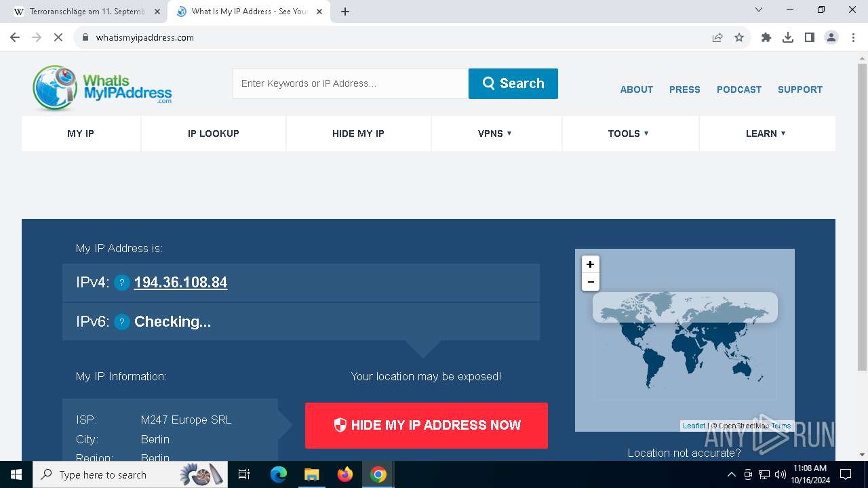
Task: Open the PODCAST link
Action: click(x=739, y=89)
